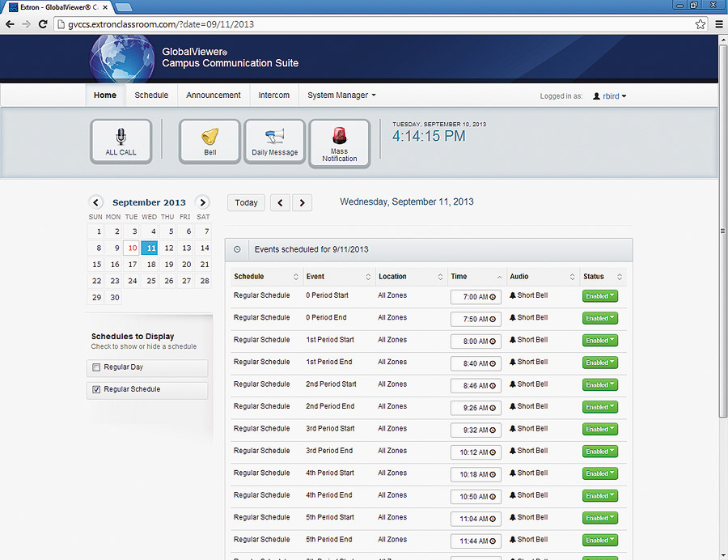Open time picker for 9:26 AM

pyautogui.click(x=493, y=408)
